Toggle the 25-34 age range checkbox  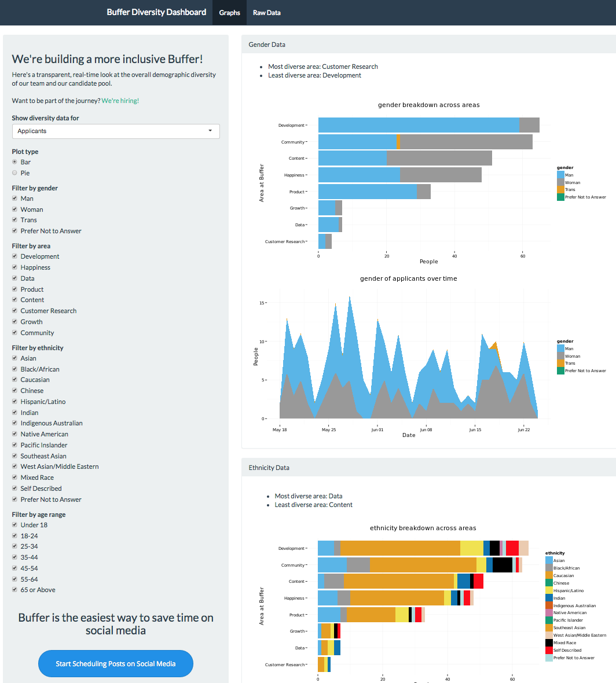(x=15, y=546)
